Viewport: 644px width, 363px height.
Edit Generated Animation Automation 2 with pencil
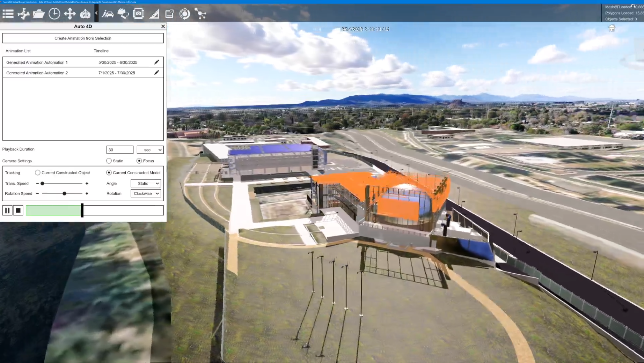(x=156, y=73)
